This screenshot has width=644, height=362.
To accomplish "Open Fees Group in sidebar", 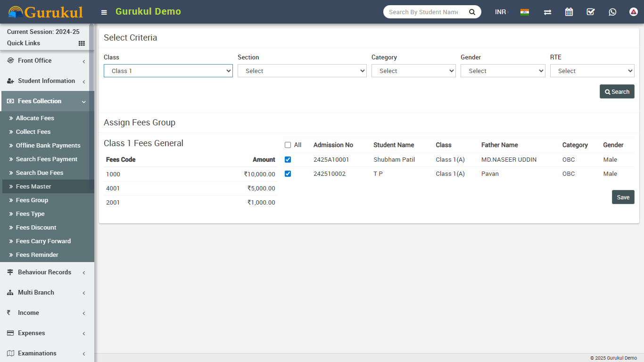I will (x=32, y=200).
